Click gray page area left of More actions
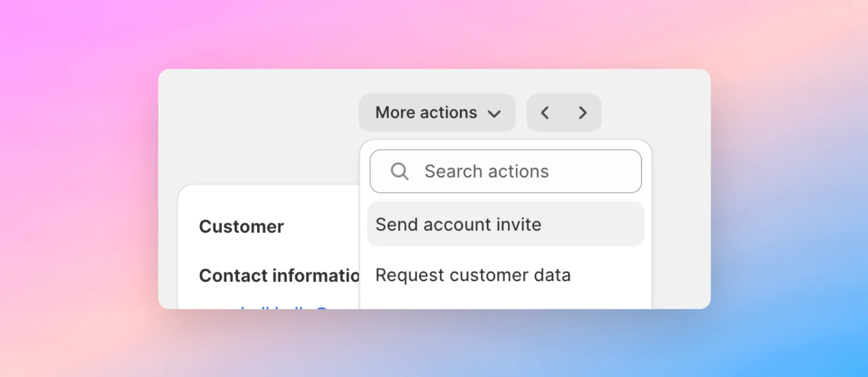The image size is (868, 377). [x=258, y=124]
